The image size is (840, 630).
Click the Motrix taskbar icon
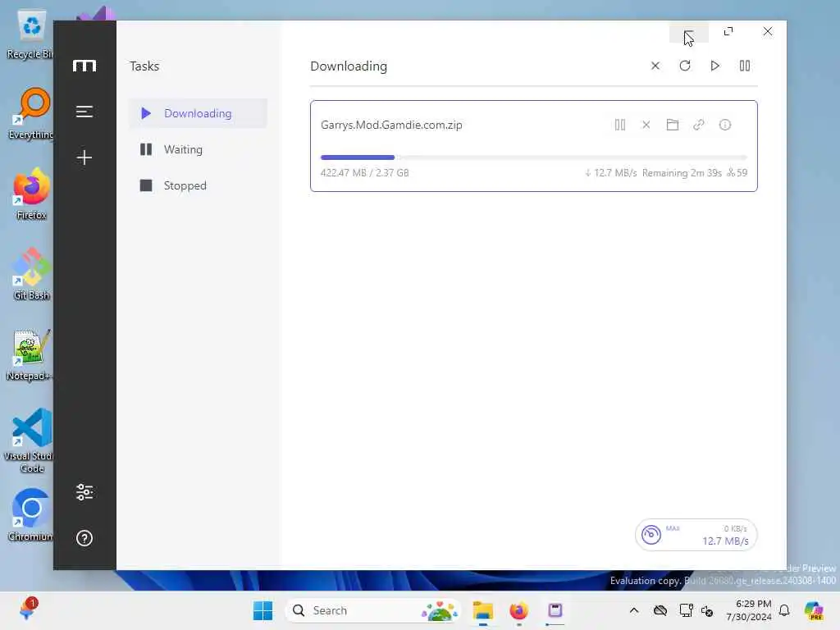pyautogui.click(x=555, y=610)
